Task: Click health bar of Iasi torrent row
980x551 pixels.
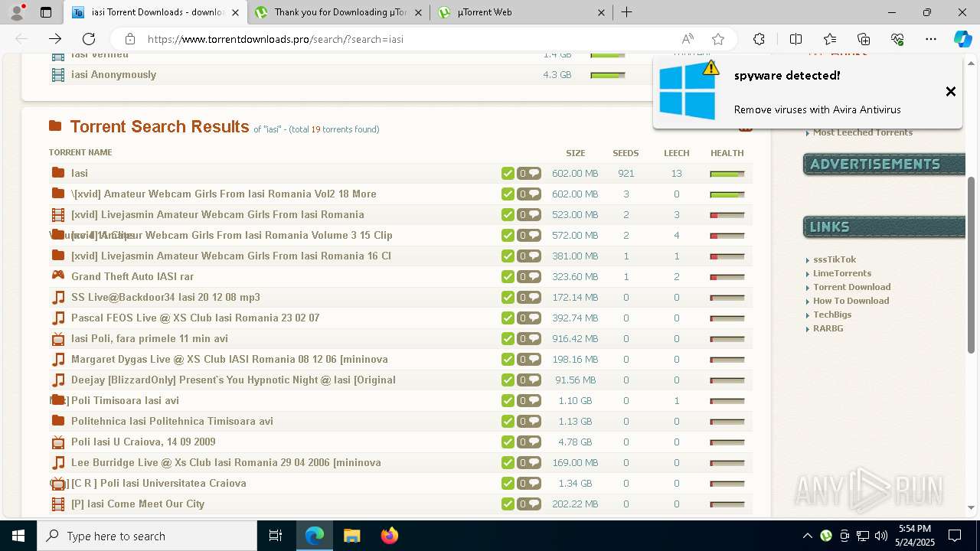Action: click(x=727, y=174)
